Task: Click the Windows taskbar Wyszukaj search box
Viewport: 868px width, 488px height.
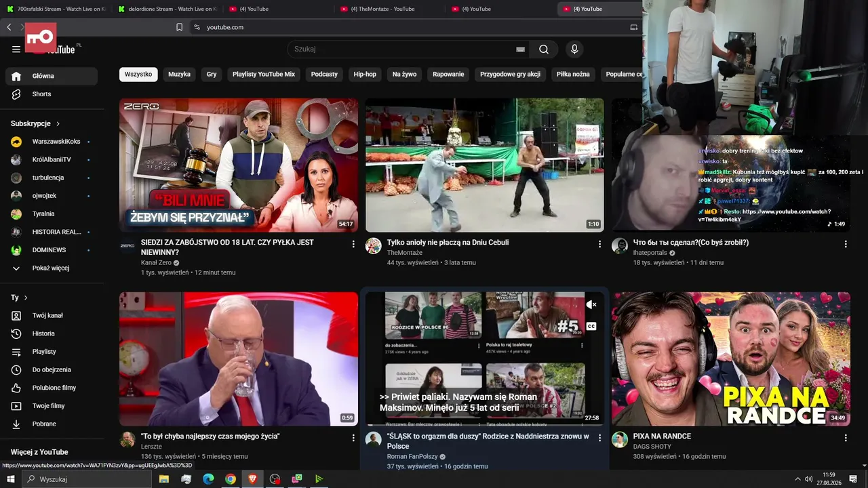Action: 87,479
